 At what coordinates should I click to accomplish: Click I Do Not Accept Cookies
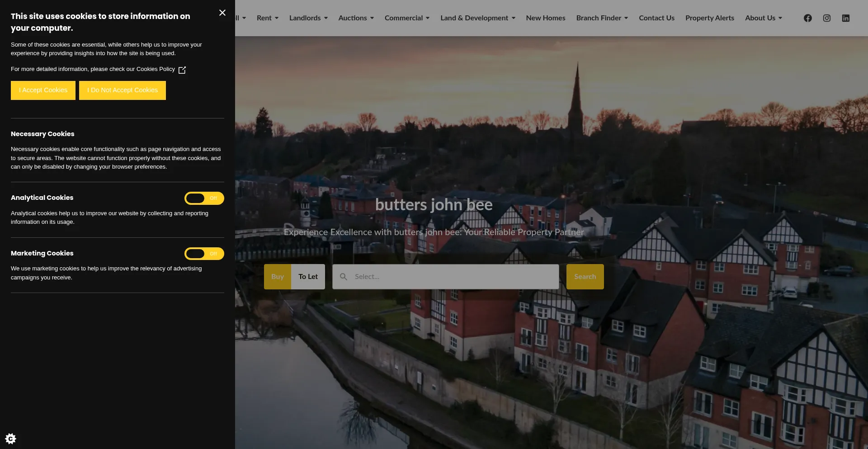click(123, 90)
